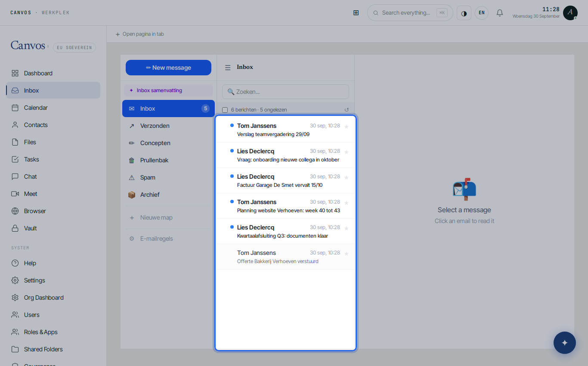588x366 pixels.
Task: Click the Meet video icon
Action: (x=15, y=194)
